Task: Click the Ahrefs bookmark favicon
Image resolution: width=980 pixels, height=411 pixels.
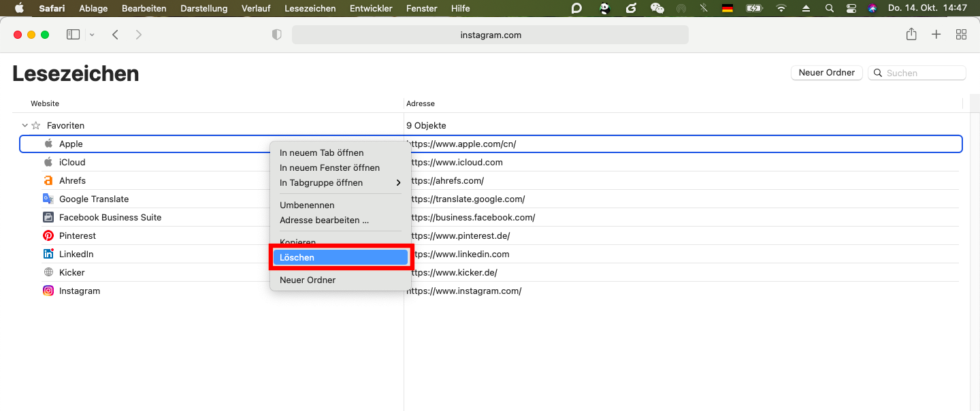Action: point(48,180)
